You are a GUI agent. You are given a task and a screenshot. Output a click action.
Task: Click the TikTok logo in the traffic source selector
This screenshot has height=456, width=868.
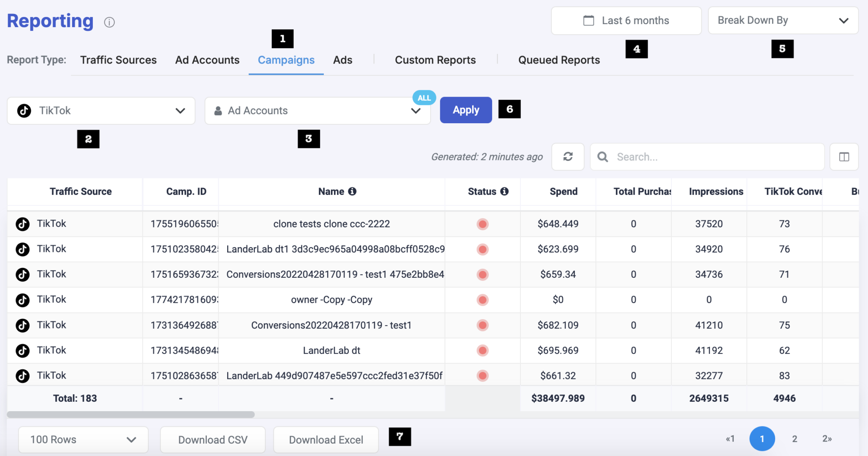click(24, 111)
